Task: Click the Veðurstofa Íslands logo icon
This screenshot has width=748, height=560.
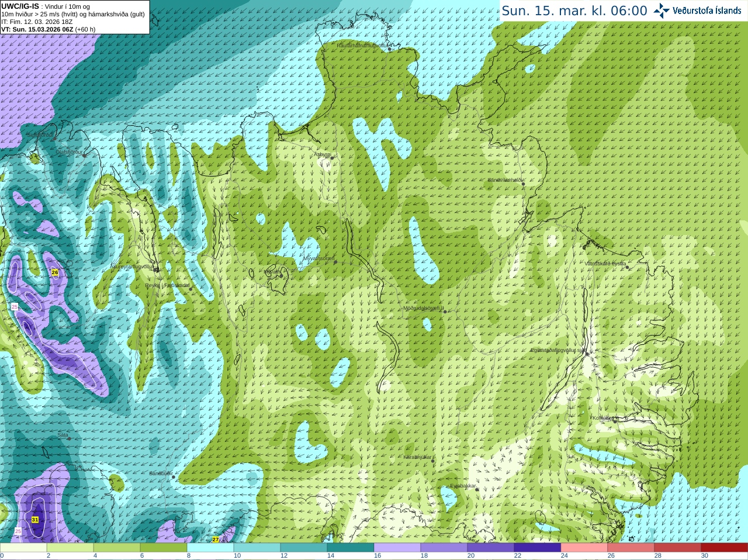Action: (x=662, y=11)
